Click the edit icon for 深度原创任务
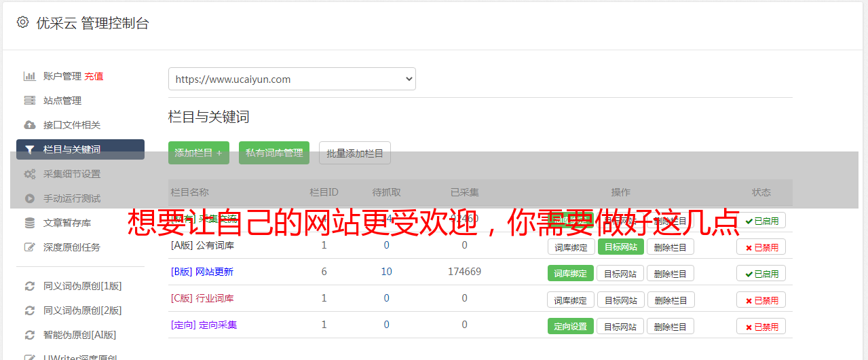This screenshot has width=868, height=360. (30, 247)
